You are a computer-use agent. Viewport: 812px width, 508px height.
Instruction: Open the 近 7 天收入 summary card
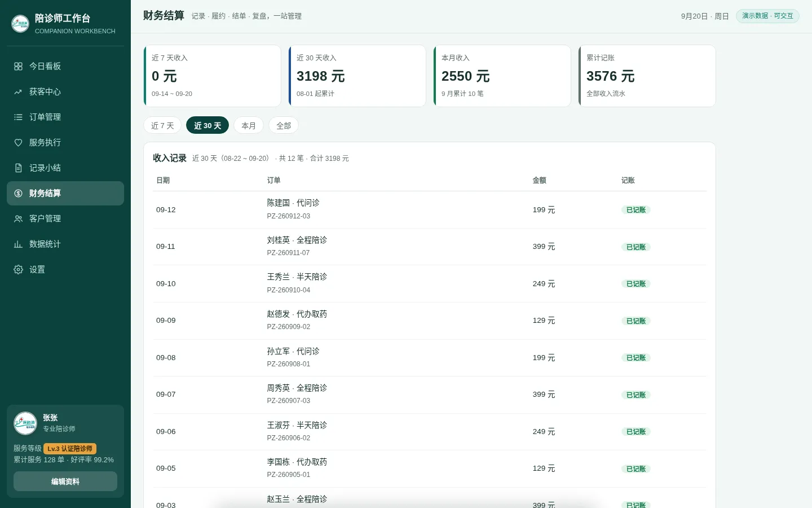[213, 76]
